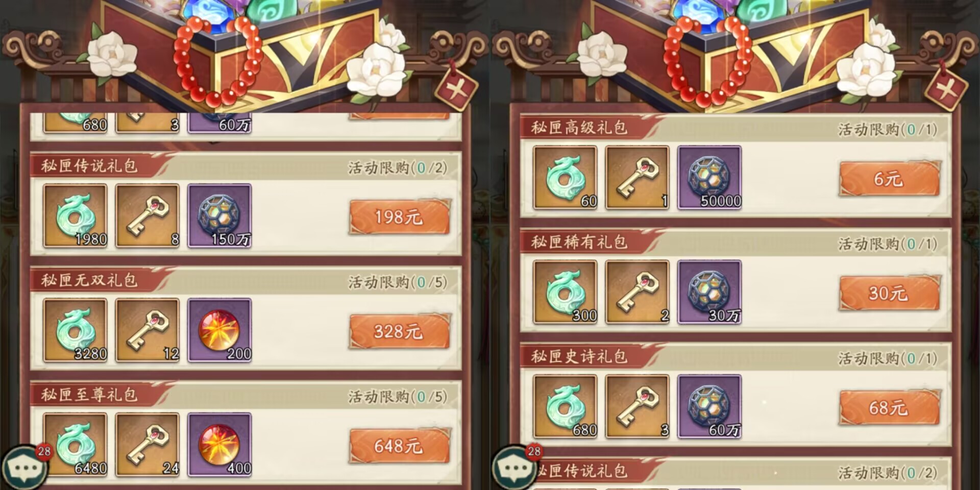This screenshot has width=980, height=490.
Task: Buy the 68元 epic pack
Action: pyautogui.click(x=890, y=407)
